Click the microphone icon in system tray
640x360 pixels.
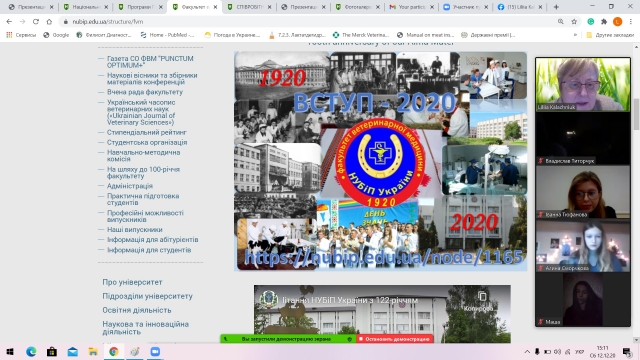tap(537, 352)
